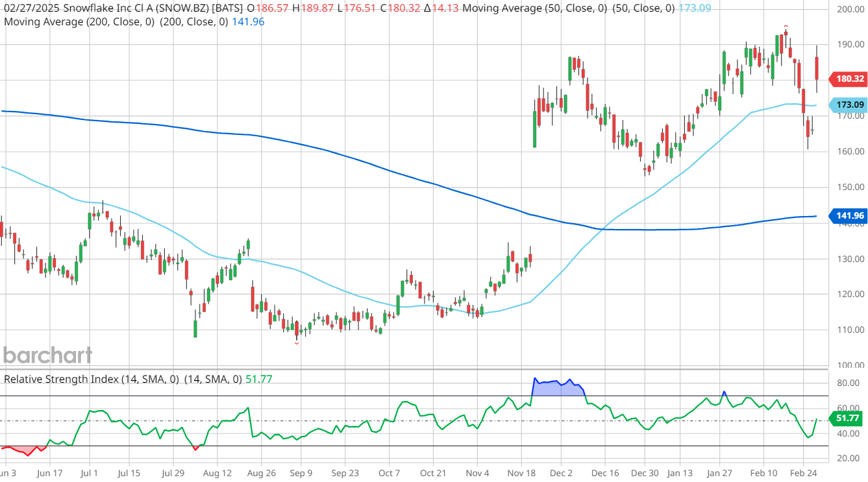Click the "Oct 21" date label
Screen dimensions: 868x482
pyautogui.click(x=432, y=474)
